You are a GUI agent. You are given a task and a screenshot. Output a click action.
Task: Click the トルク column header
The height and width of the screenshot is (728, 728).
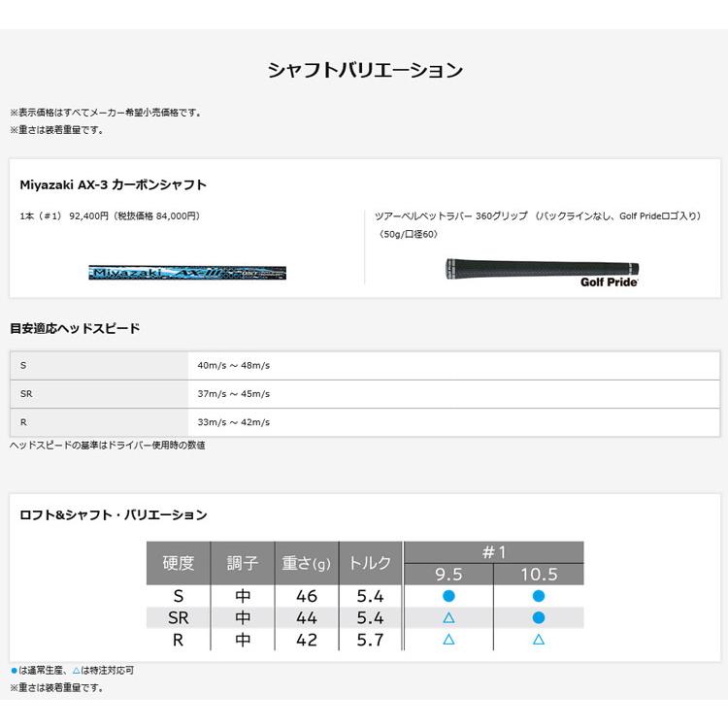370,563
